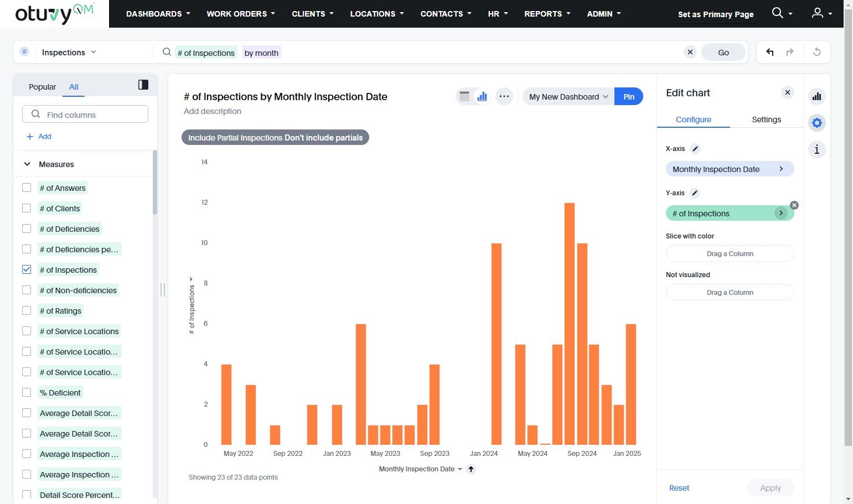Open the Work Orders menu
Viewport: 853px width, 504px height.
point(240,14)
